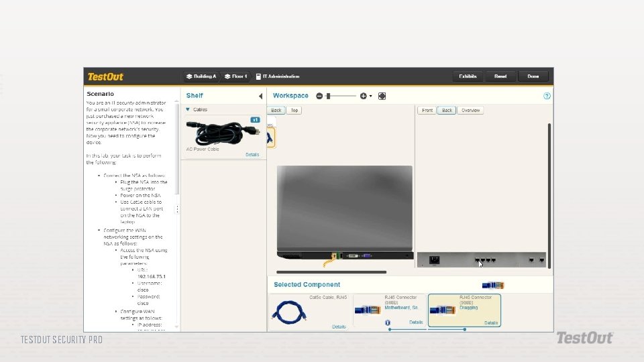Click the info icon on the Motherboard connector

387,322
